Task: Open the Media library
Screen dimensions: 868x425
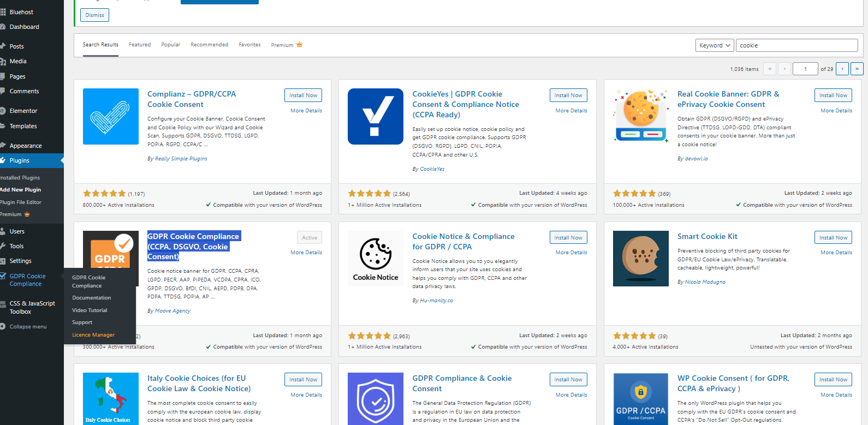Action: [17, 61]
